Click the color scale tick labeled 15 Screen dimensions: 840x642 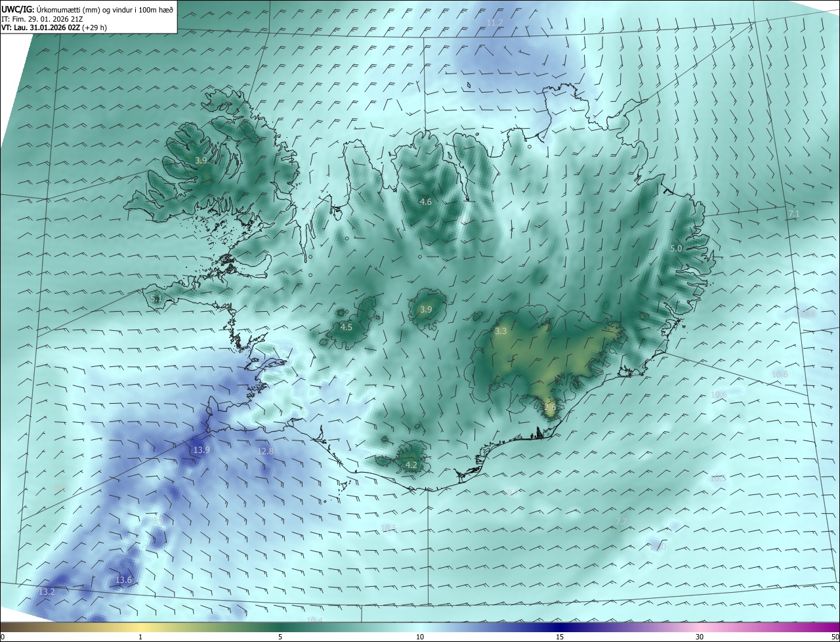(x=560, y=637)
